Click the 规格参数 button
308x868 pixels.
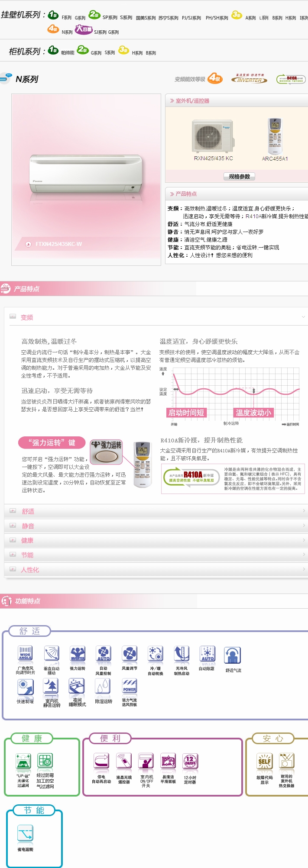239,176
